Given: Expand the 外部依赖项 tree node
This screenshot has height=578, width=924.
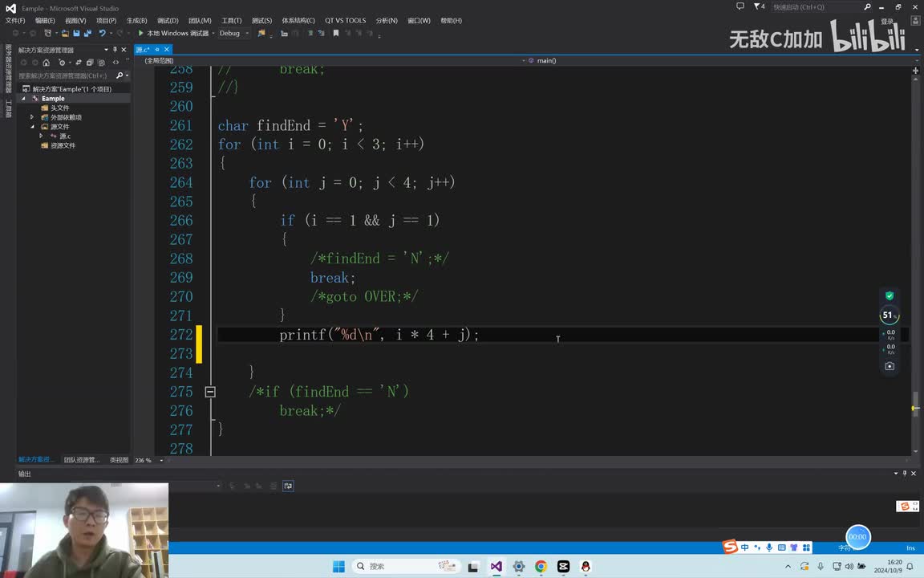Looking at the screenshot, I should click(32, 117).
